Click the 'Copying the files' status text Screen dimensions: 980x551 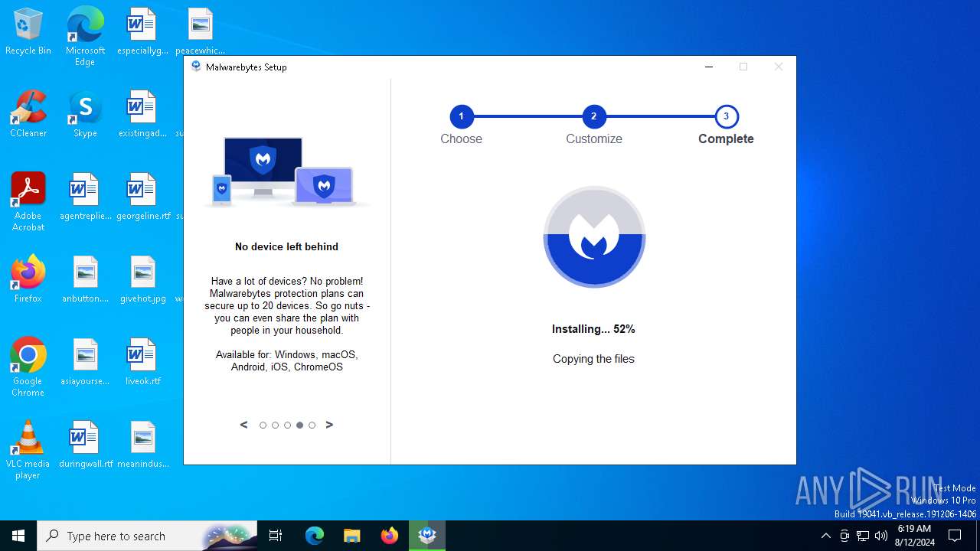(x=593, y=359)
